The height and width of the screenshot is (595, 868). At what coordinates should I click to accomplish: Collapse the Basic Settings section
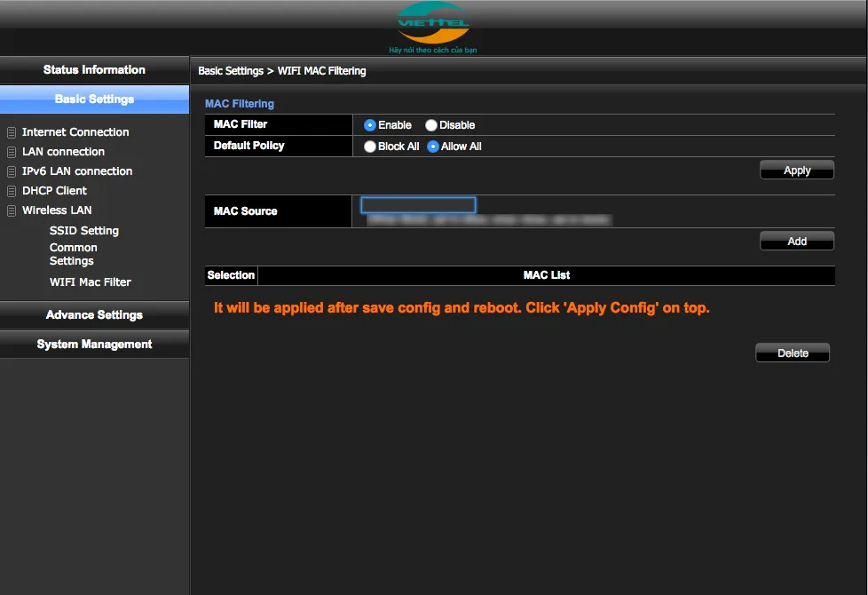[x=94, y=99]
